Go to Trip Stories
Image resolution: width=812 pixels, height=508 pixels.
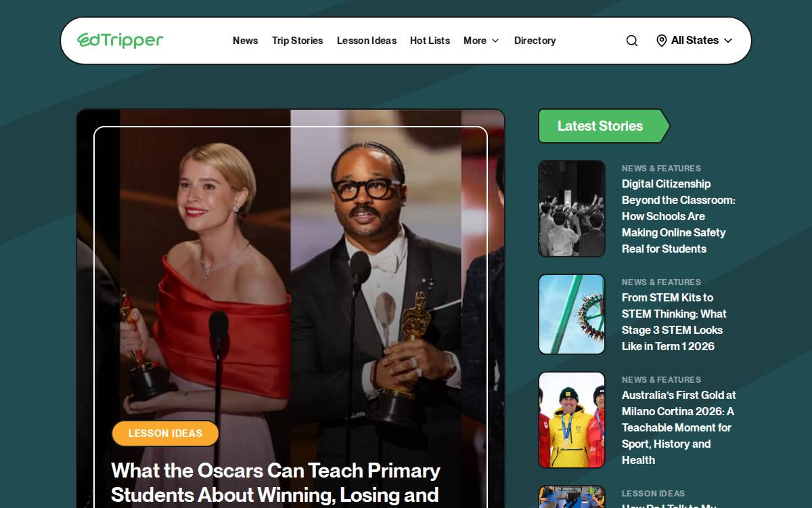[297, 41]
